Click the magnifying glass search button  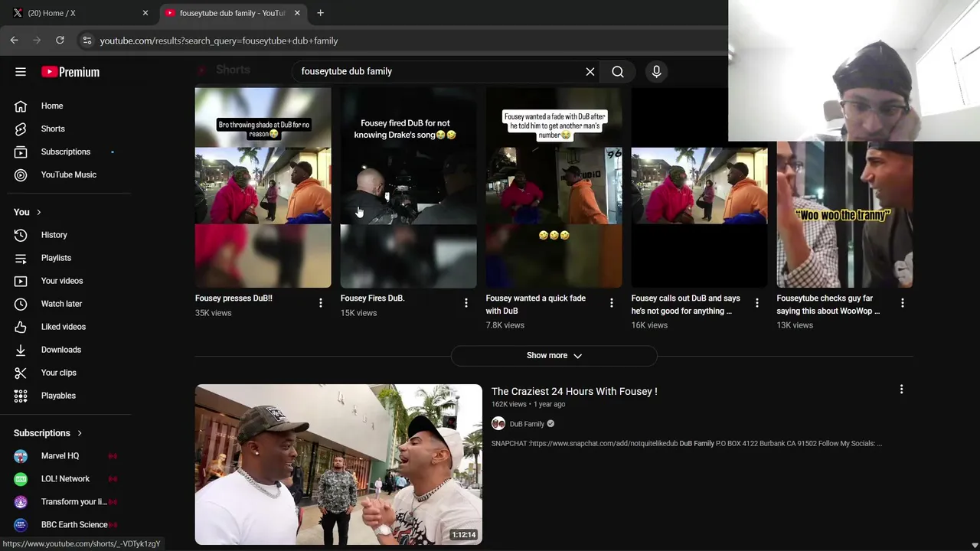(x=618, y=72)
